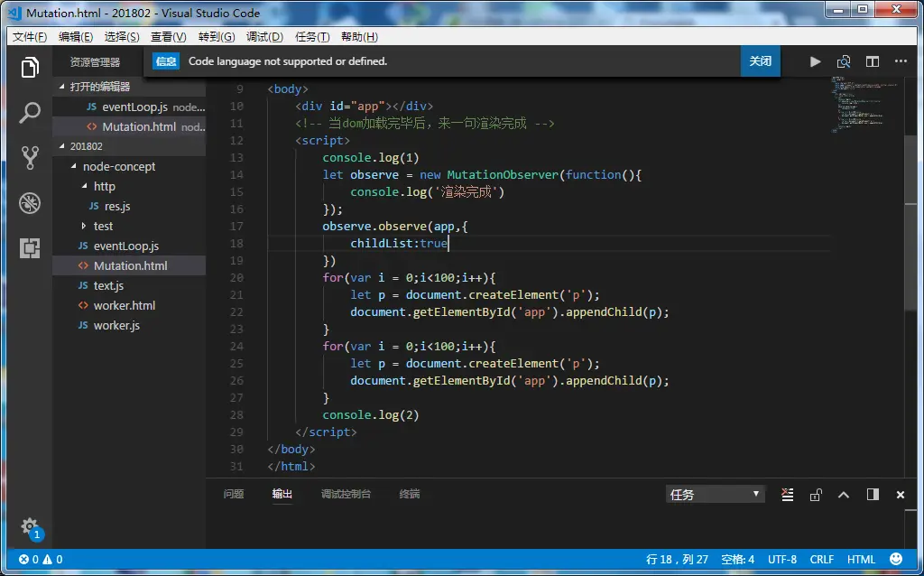Open the Extensions view icon
The height and width of the screenshot is (576, 924).
click(30, 248)
